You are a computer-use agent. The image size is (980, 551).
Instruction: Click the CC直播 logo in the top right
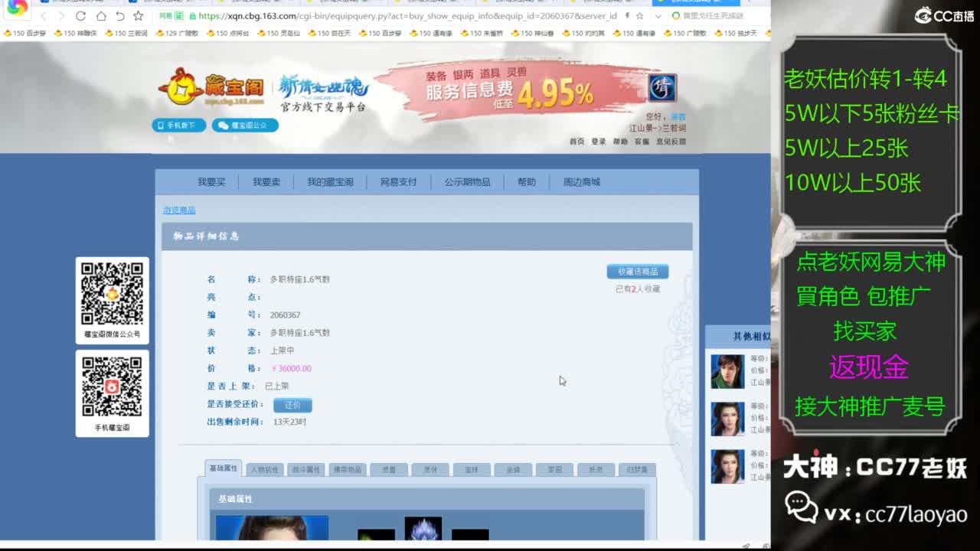click(940, 13)
